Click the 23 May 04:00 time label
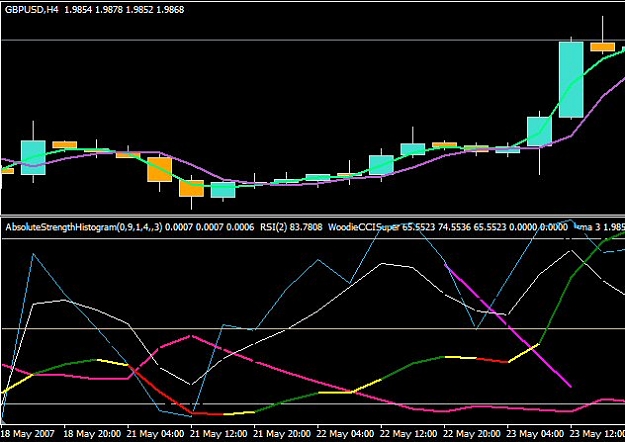Viewport: 625px width, 442px height. point(535,434)
